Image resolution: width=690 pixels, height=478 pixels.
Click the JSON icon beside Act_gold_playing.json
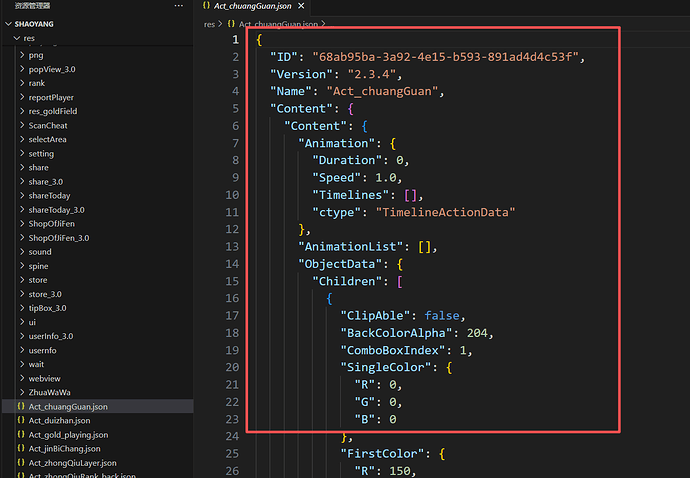pyautogui.click(x=21, y=434)
